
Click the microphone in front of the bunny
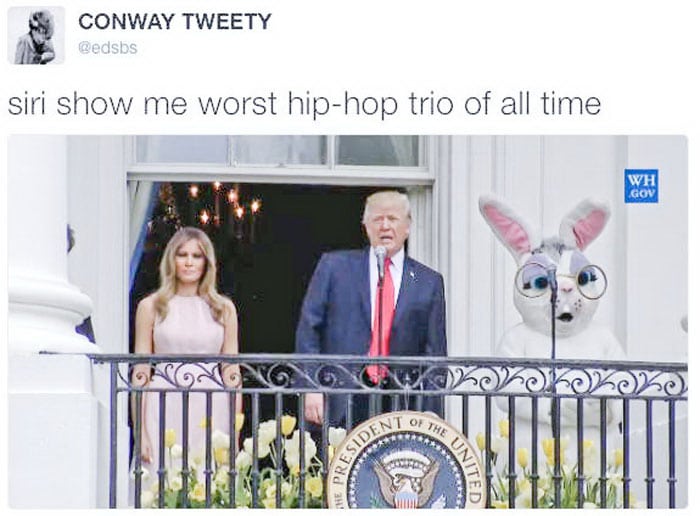[x=552, y=276]
